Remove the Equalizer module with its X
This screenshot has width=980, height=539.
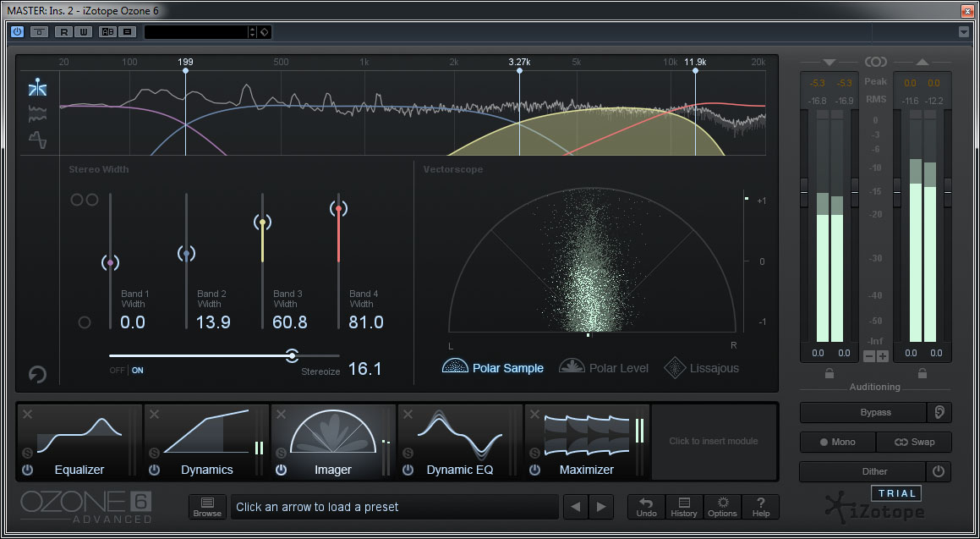pos(27,415)
